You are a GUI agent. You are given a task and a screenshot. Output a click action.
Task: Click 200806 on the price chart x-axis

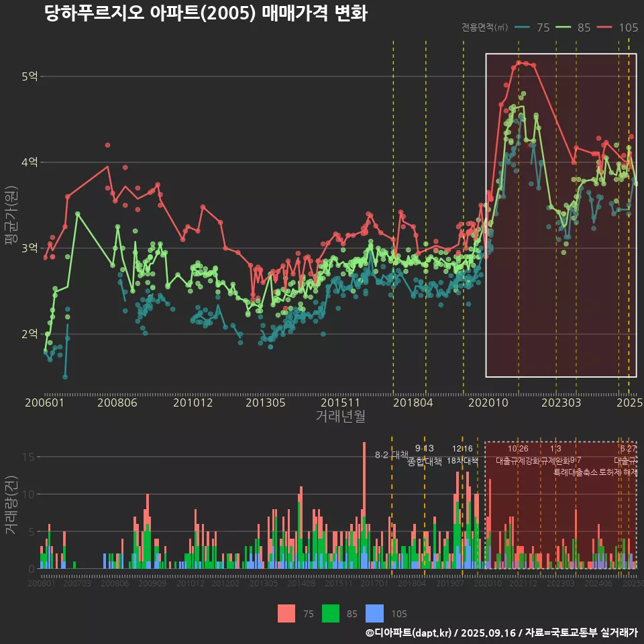pyautogui.click(x=117, y=402)
